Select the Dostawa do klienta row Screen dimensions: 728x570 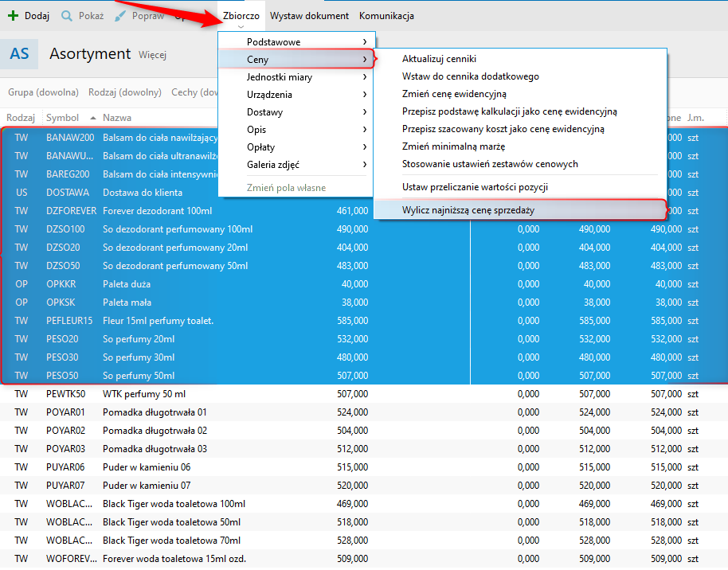point(108,193)
